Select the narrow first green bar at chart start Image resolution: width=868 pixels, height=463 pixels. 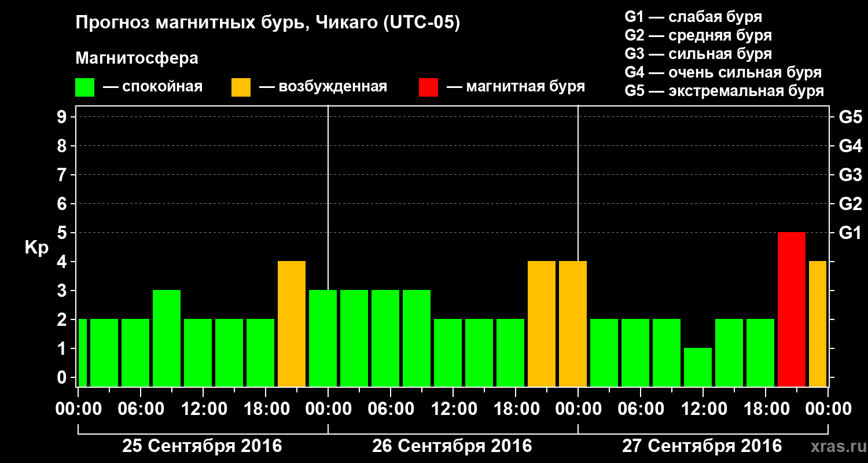pos(82,352)
